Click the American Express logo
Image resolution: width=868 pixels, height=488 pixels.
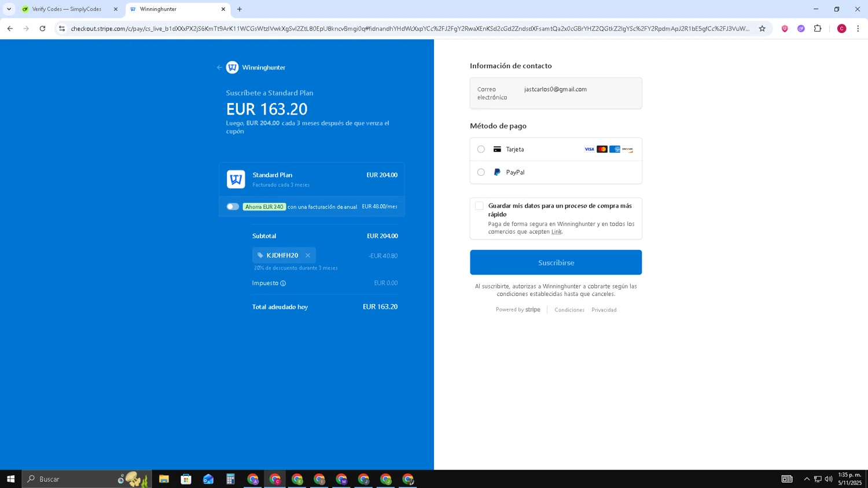point(615,149)
